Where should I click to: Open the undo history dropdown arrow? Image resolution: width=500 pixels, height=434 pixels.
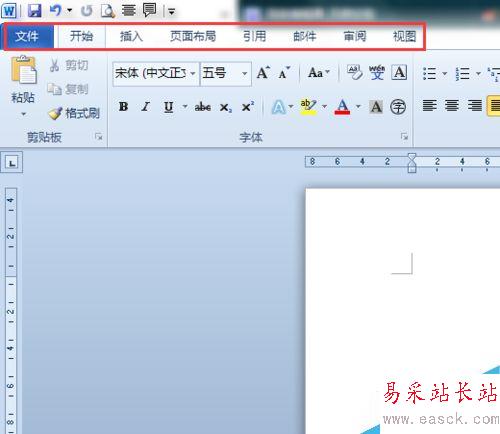tap(70, 11)
